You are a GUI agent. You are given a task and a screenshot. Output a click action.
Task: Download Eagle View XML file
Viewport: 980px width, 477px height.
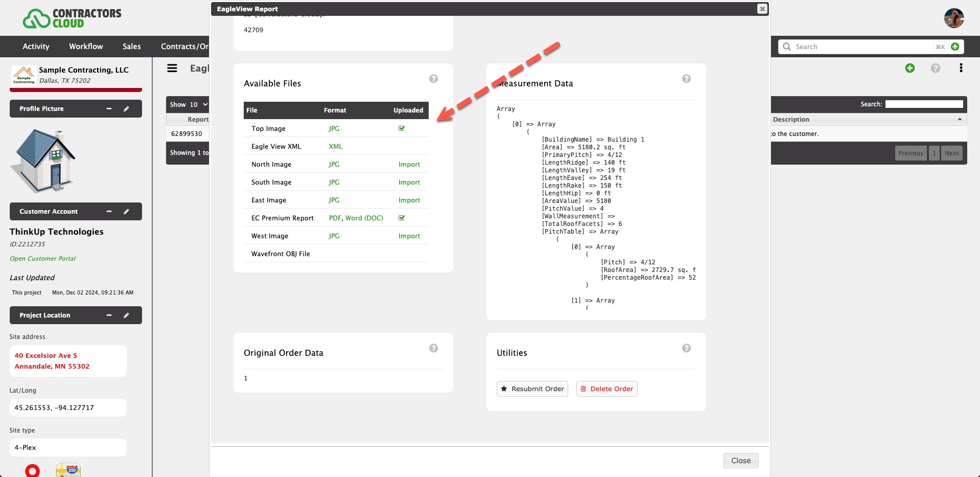[335, 147]
